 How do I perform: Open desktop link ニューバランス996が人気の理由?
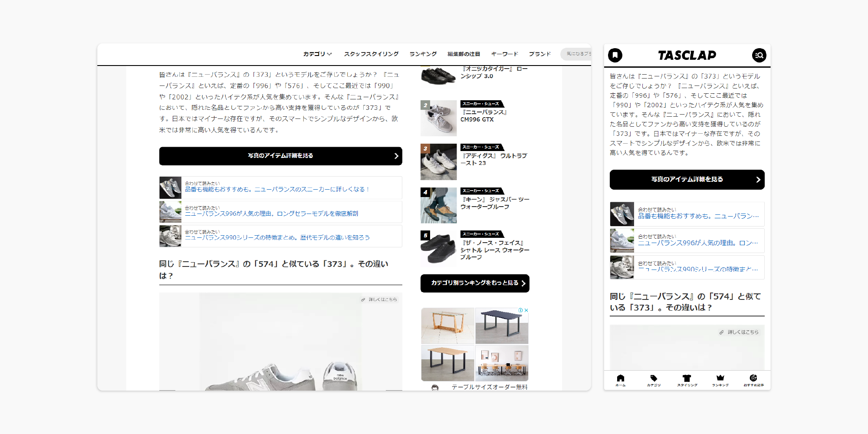pyautogui.click(x=272, y=214)
